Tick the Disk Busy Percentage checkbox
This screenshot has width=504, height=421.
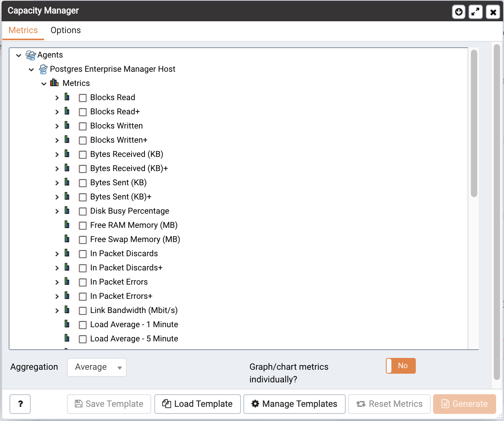click(83, 211)
